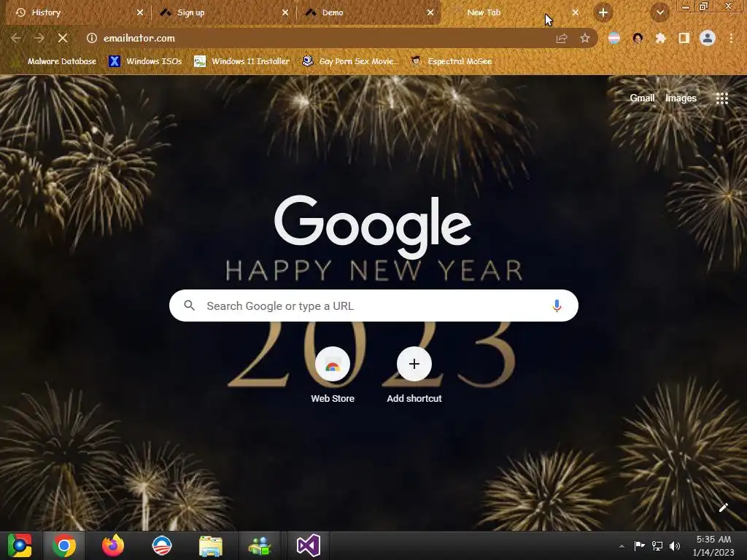Close the History tab
This screenshot has width=747, height=560.
coord(140,12)
